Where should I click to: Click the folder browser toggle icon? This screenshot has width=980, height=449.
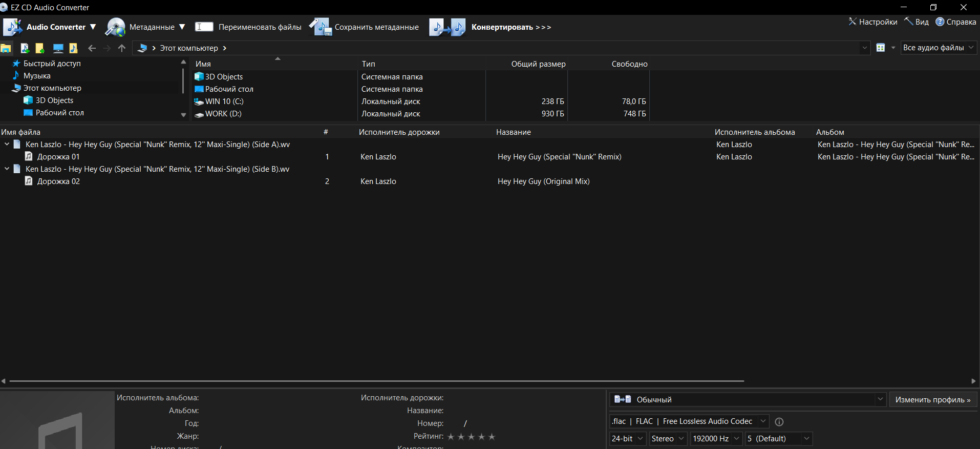coord(6,48)
